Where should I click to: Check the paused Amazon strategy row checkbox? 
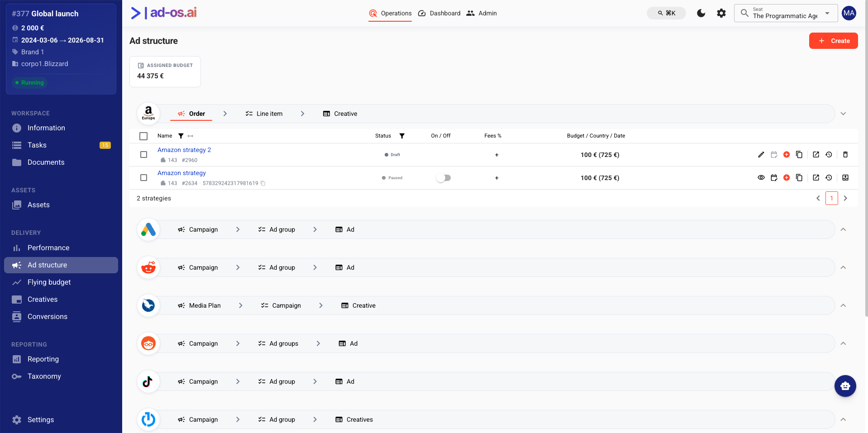[143, 178]
